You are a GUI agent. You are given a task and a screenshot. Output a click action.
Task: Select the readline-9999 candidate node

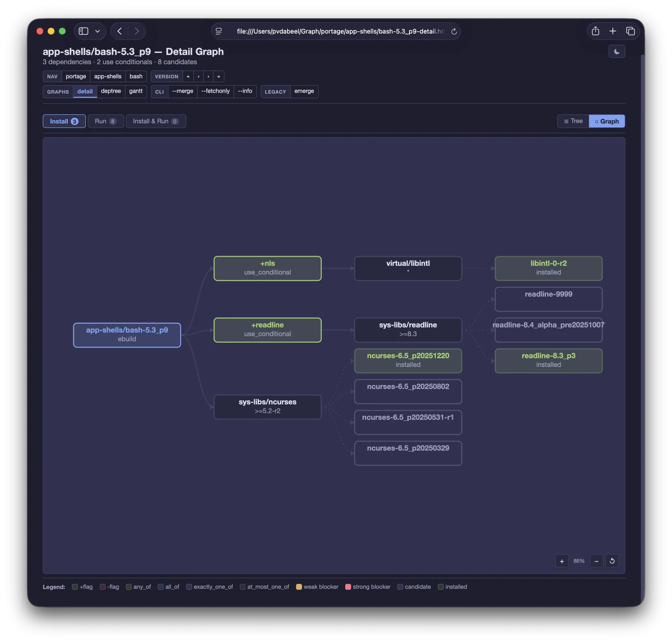(548, 299)
